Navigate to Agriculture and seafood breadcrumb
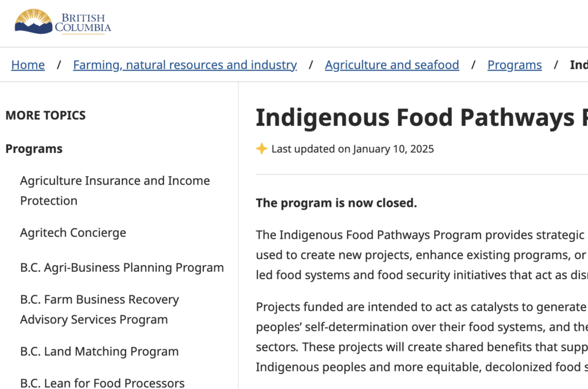 (392, 65)
